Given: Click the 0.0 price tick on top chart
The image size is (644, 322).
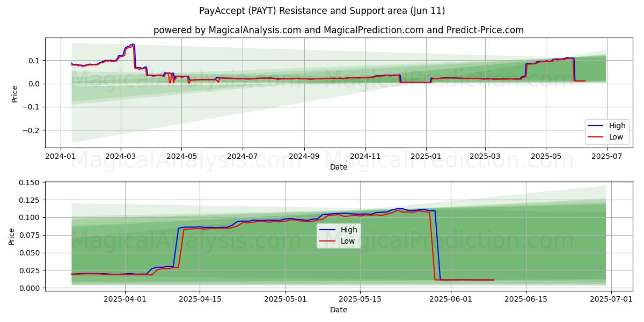Looking at the screenshot, I should coord(35,84).
